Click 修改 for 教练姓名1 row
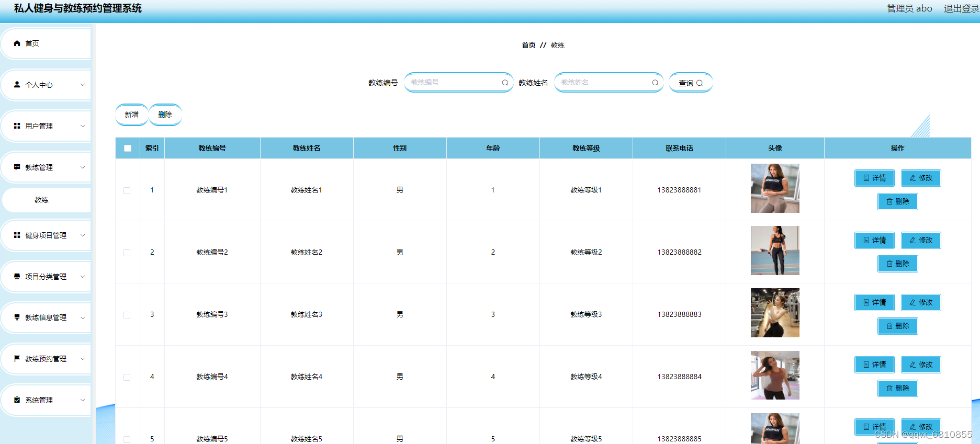980x444 pixels. [921, 178]
